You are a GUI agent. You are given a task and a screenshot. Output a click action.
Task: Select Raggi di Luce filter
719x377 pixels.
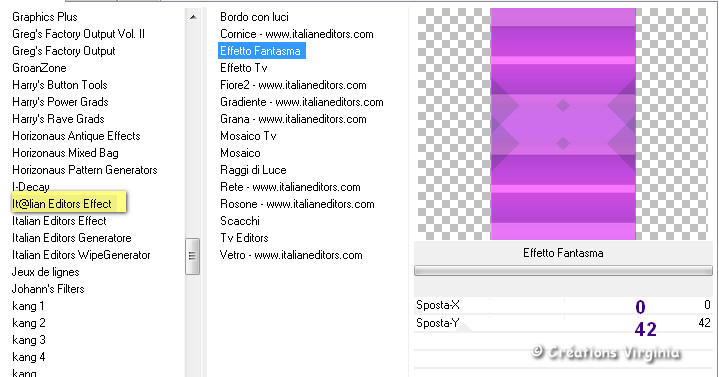253,170
